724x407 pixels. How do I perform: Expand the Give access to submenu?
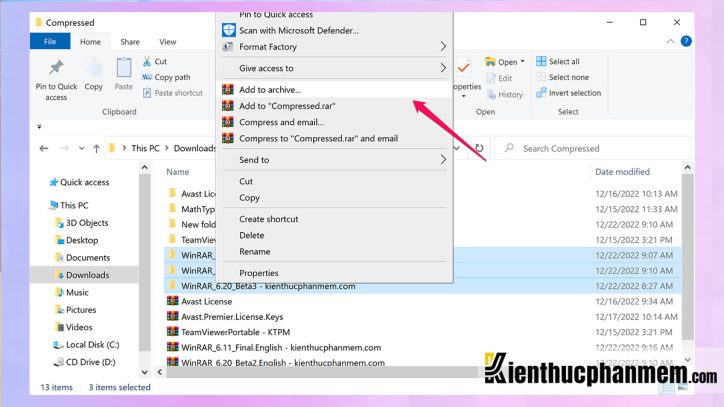pos(333,68)
